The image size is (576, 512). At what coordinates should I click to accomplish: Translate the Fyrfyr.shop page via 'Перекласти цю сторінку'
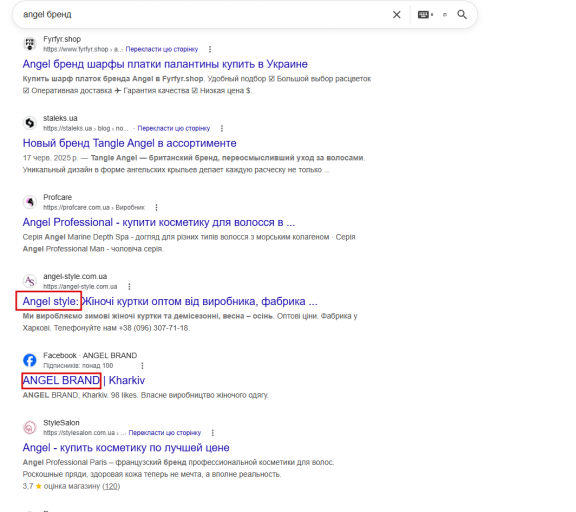pos(162,49)
